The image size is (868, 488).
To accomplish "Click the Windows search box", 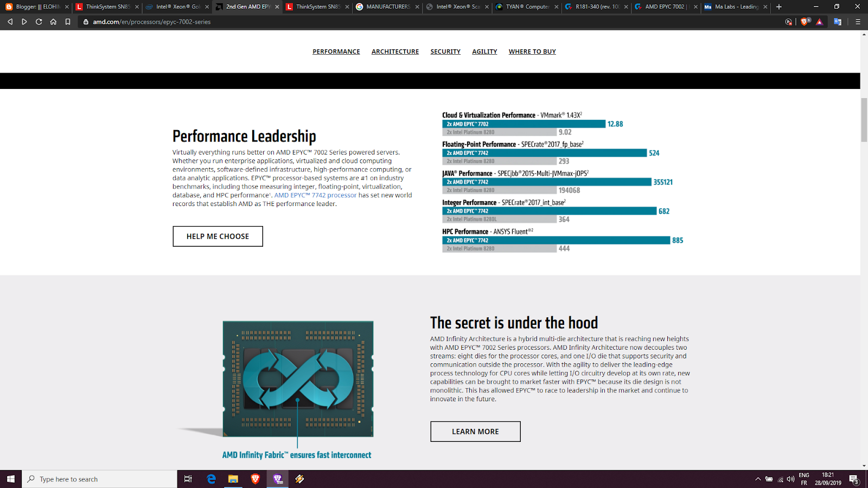I will pyautogui.click(x=100, y=479).
